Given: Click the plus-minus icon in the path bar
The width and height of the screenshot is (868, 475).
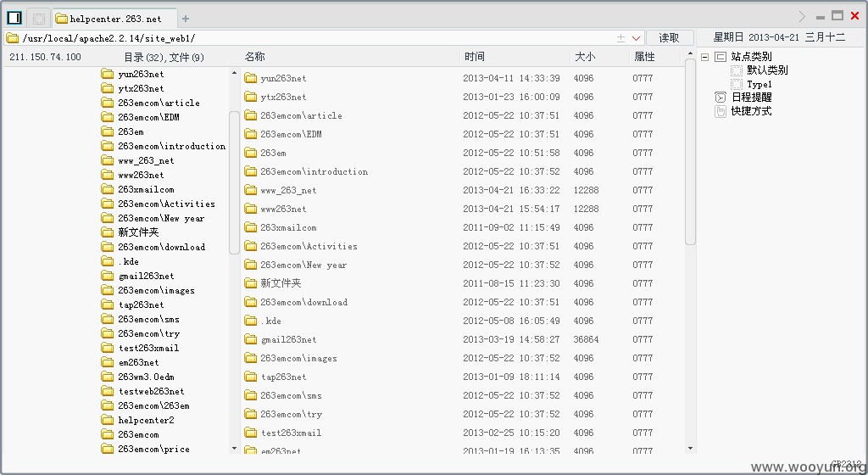Looking at the screenshot, I should (x=620, y=38).
